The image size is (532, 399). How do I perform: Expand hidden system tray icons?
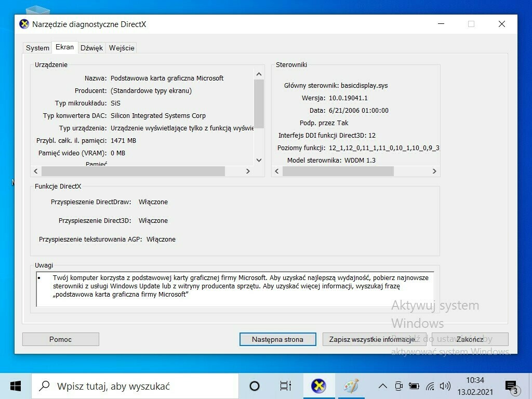383,386
